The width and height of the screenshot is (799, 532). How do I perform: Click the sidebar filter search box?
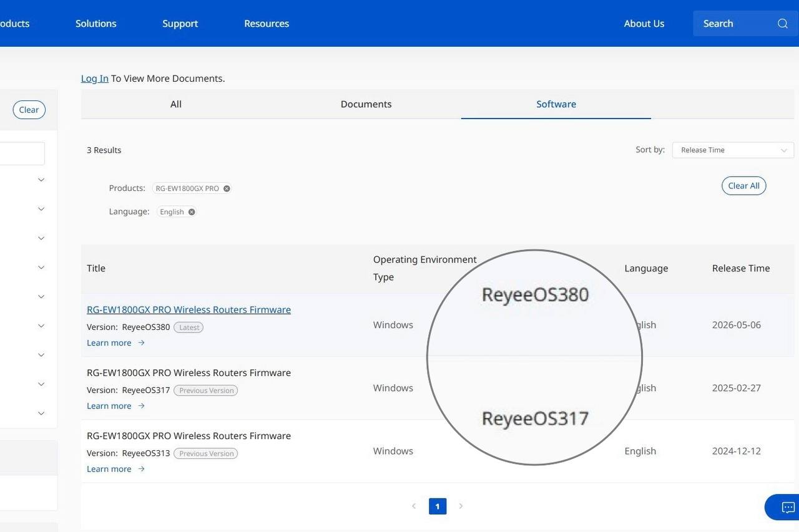(x=22, y=153)
